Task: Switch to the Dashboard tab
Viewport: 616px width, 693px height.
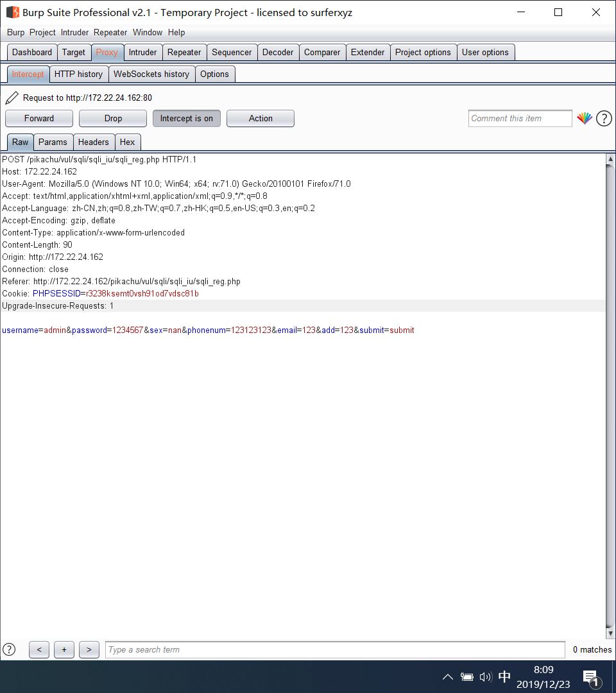Action: point(32,52)
